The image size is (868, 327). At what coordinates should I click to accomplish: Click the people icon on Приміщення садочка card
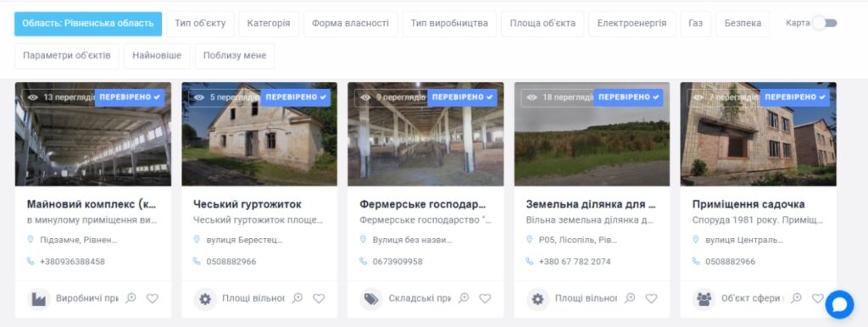pos(704,299)
